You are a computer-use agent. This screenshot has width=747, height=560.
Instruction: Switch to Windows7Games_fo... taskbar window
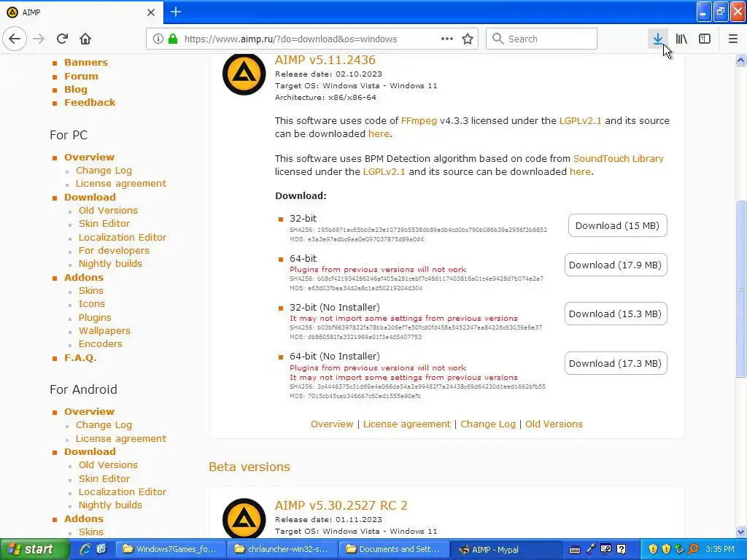pyautogui.click(x=171, y=549)
